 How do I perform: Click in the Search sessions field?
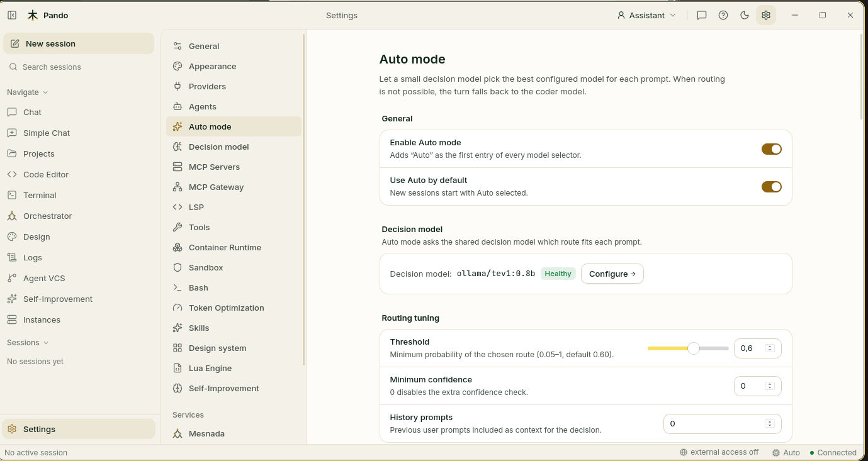79,67
